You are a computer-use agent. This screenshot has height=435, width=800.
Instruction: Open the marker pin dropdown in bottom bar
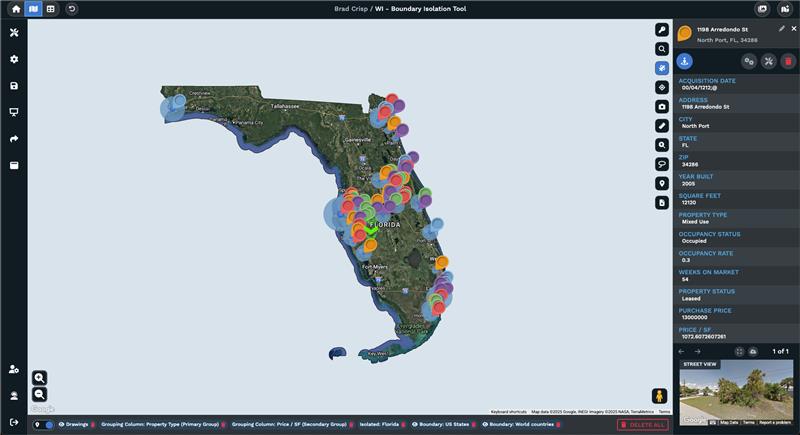pyautogui.click(x=37, y=425)
